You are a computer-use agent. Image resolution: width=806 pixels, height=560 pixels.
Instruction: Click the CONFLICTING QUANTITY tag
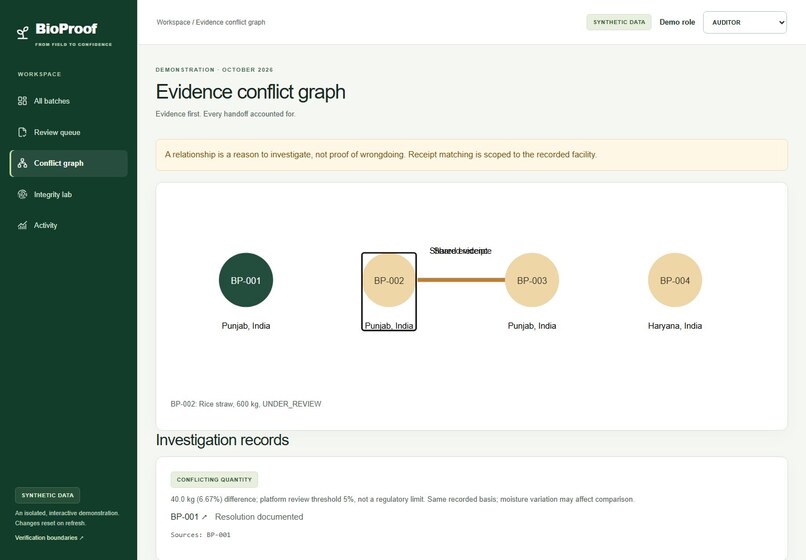coord(214,480)
